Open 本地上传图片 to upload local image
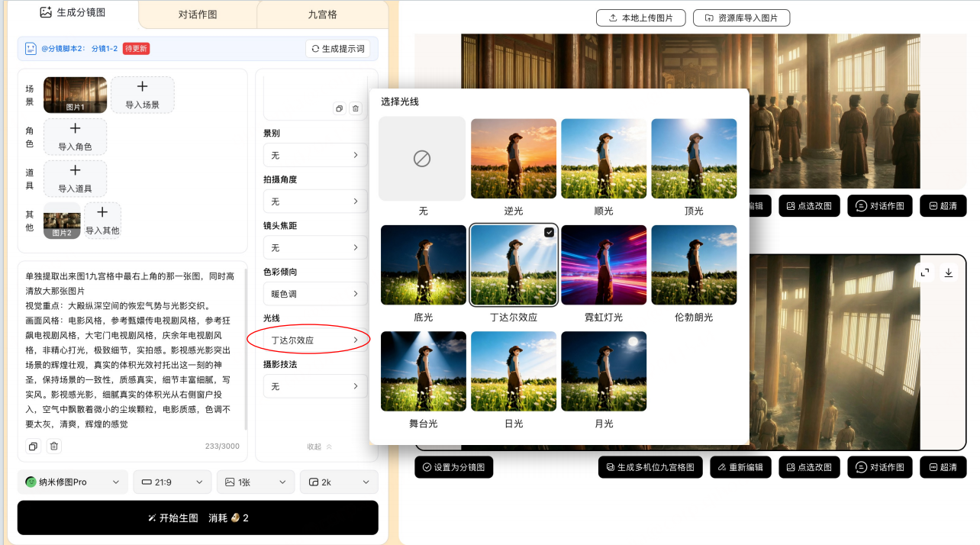 pyautogui.click(x=641, y=18)
